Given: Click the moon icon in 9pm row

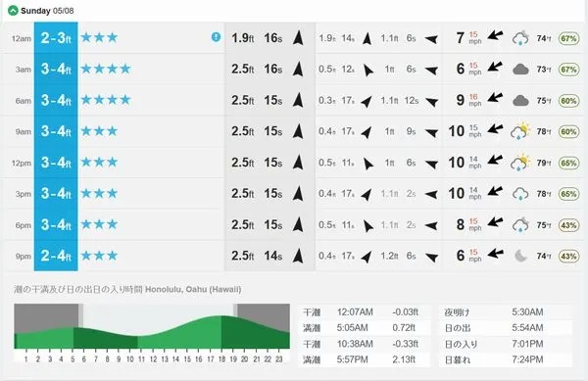Looking at the screenshot, I should [x=521, y=256].
